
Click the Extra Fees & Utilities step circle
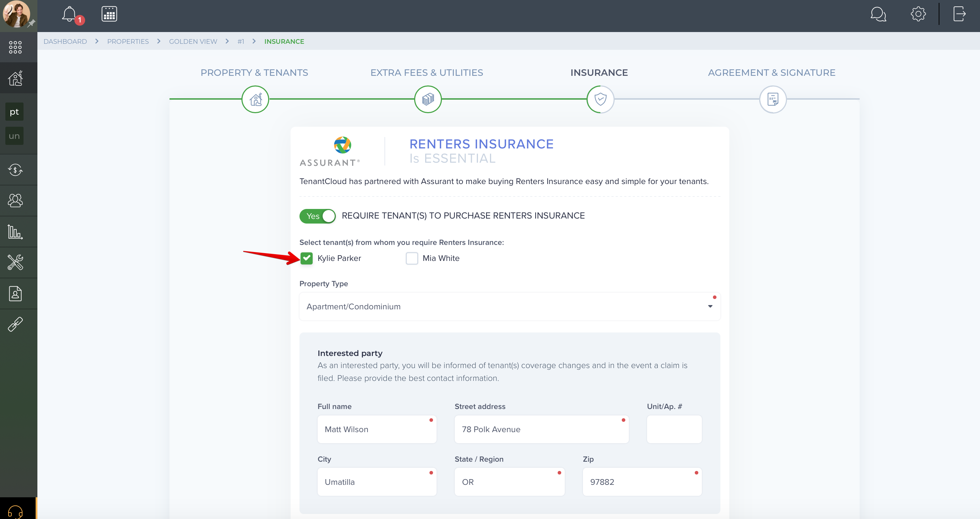click(x=428, y=99)
